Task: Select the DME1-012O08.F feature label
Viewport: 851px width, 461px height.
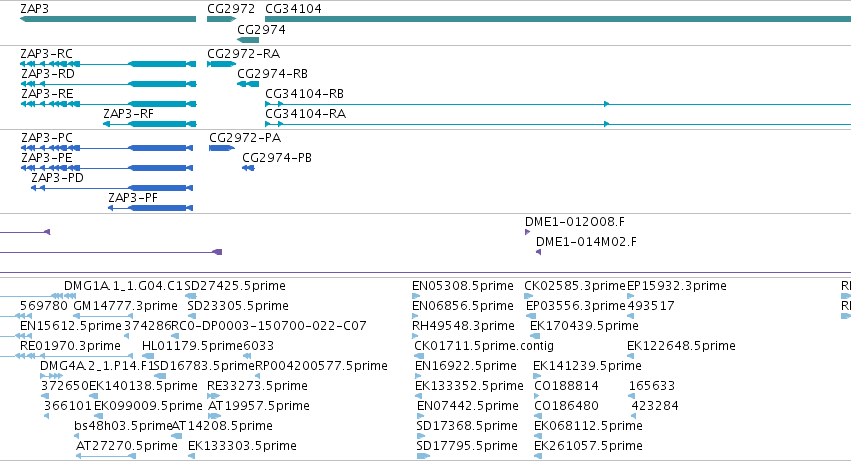Action: pos(575,222)
